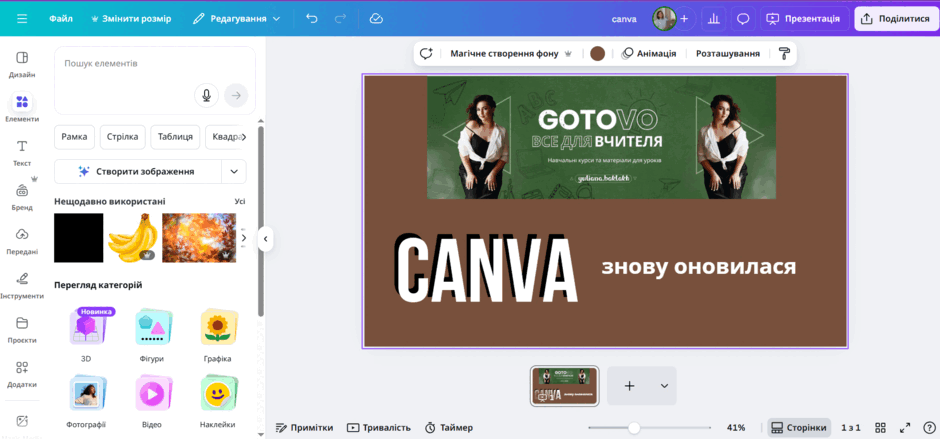The height and width of the screenshot is (439, 940).
Task: Select the autumn leaves recent photo
Action: (x=199, y=237)
